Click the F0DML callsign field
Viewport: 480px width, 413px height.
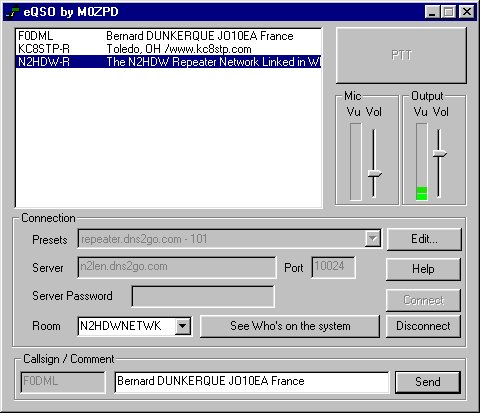63,382
